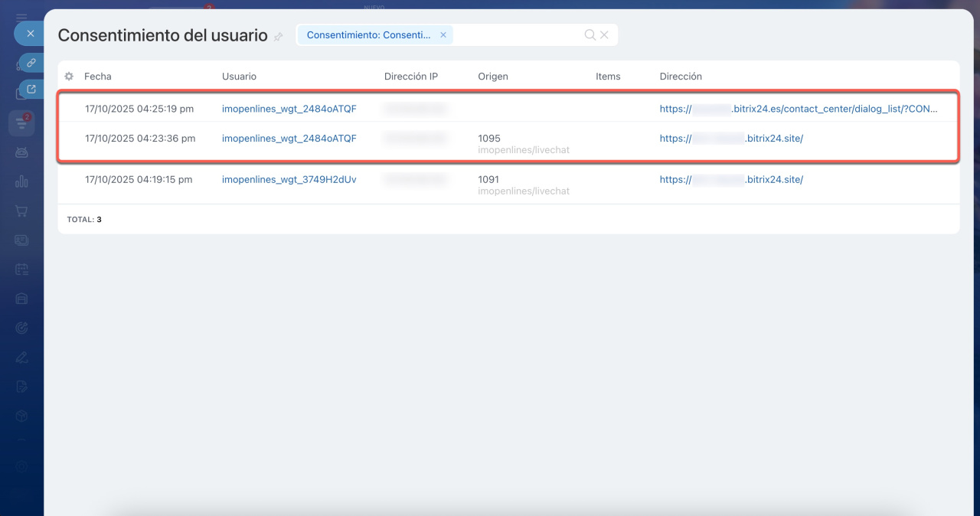
Task: Open the contact_center dialog_list URL link
Action: pos(798,109)
